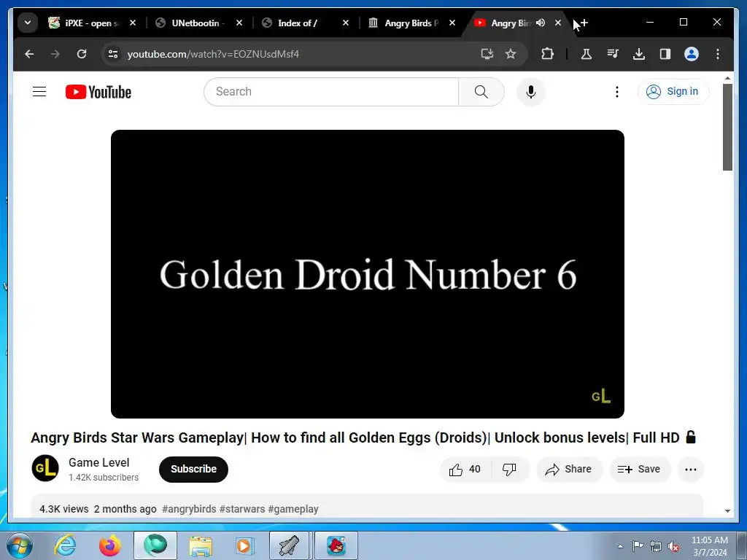Open Chrome three-dot menu
This screenshot has width=747, height=560.
tap(718, 54)
